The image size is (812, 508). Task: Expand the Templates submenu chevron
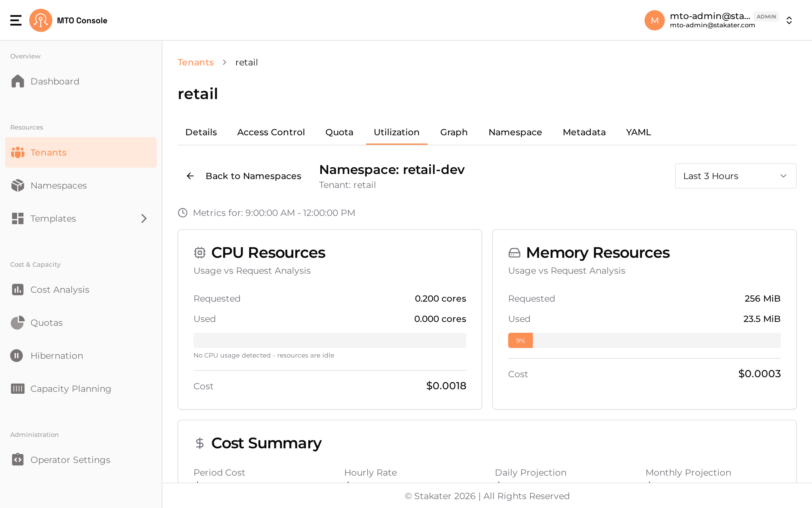(144, 218)
